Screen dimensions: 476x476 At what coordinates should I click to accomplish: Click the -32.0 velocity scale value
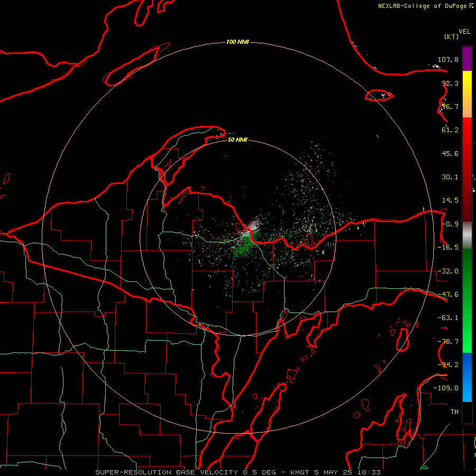(x=448, y=271)
